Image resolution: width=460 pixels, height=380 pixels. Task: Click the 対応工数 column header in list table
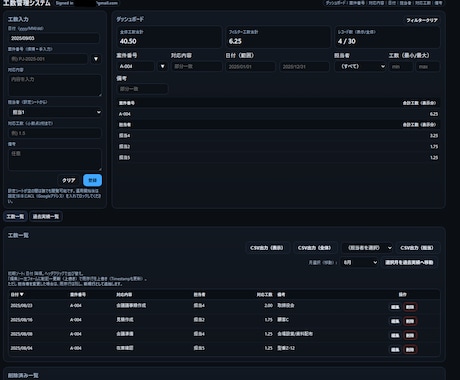click(x=264, y=295)
